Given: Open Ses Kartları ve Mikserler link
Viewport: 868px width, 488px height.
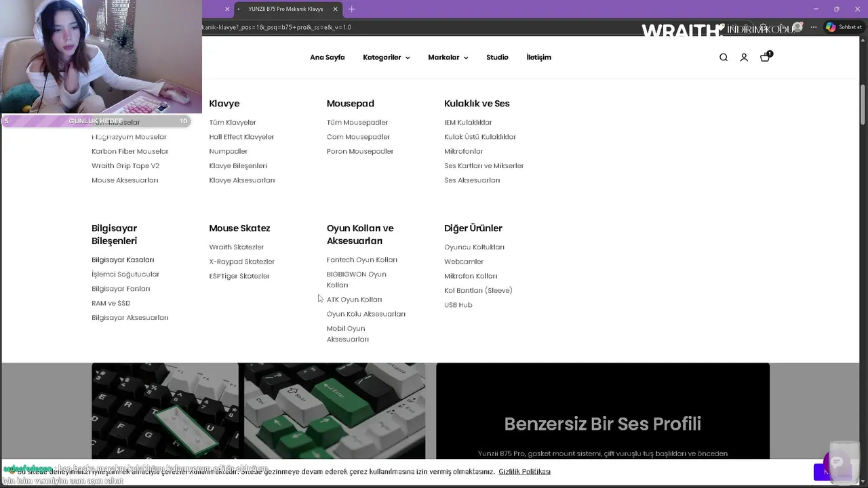Looking at the screenshot, I should [484, 166].
